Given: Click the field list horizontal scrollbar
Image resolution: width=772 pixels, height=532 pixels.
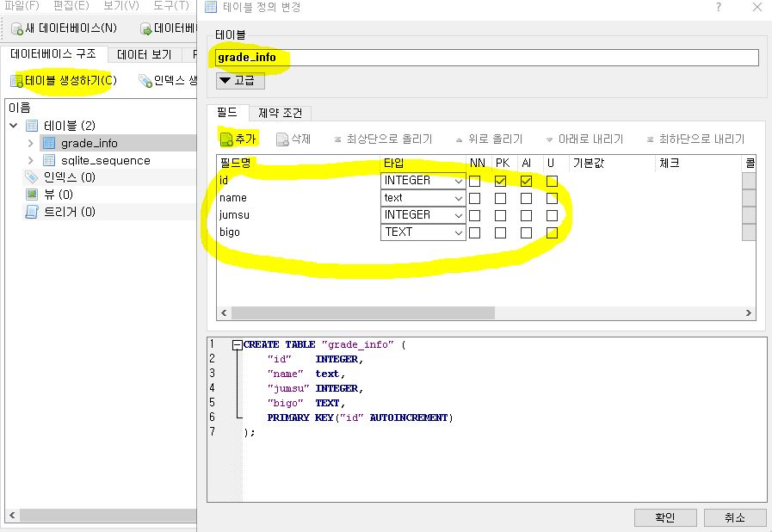Looking at the screenshot, I should pos(486,312).
